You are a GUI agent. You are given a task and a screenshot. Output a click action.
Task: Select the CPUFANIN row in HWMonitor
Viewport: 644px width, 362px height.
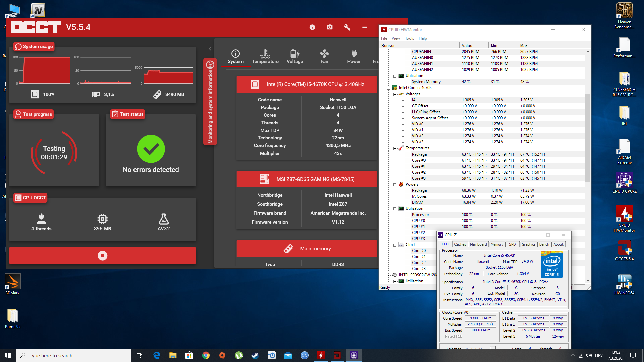(x=482, y=52)
